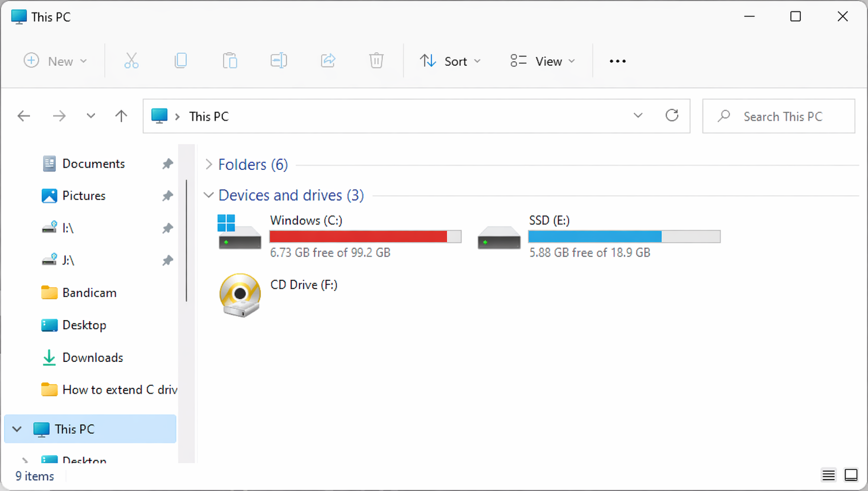The image size is (868, 491).
Task: Click the search magnifier icon
Action: 724,116
